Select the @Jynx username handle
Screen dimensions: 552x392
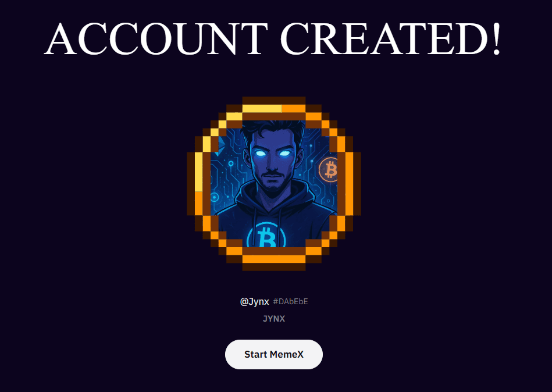click(255, 302)
